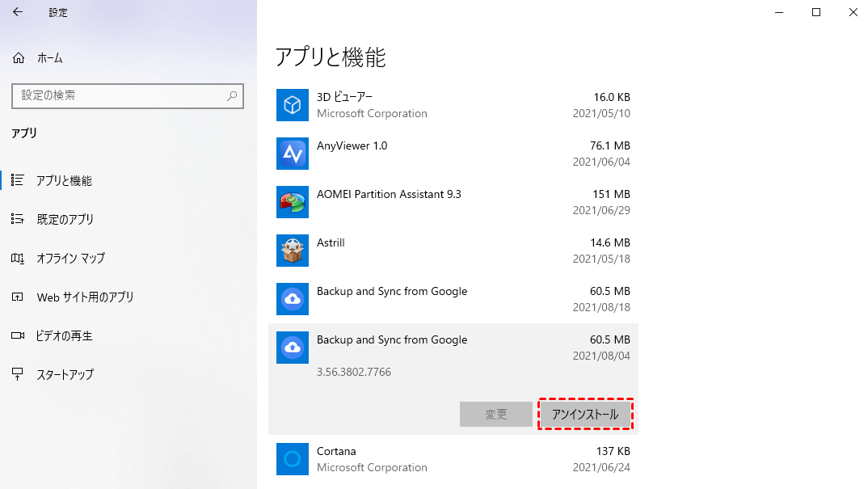Click the Cortana circle icon

coord(293,458)
